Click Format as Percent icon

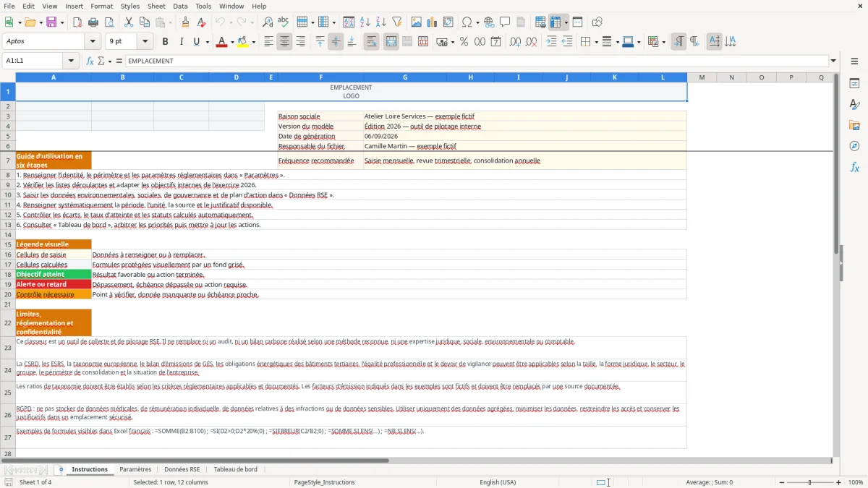[464, 42]
